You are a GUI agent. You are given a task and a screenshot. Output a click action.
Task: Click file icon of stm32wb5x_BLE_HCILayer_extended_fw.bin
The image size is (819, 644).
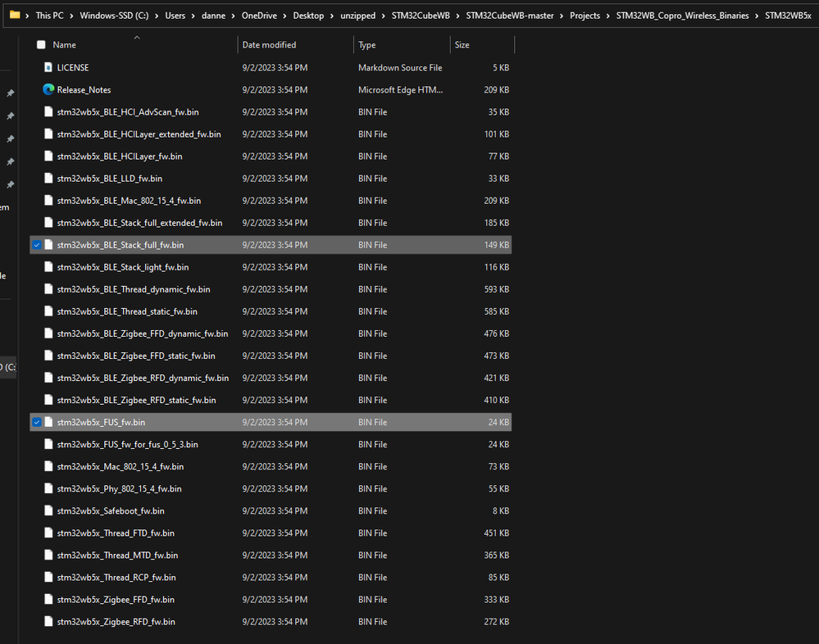pyautogui.click(x=48, y=134)
